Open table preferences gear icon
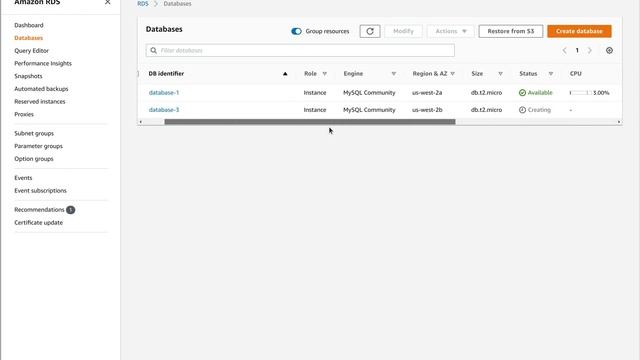This screenshot has height=360, width=640. pyautogui.click(x=609, y=50)
